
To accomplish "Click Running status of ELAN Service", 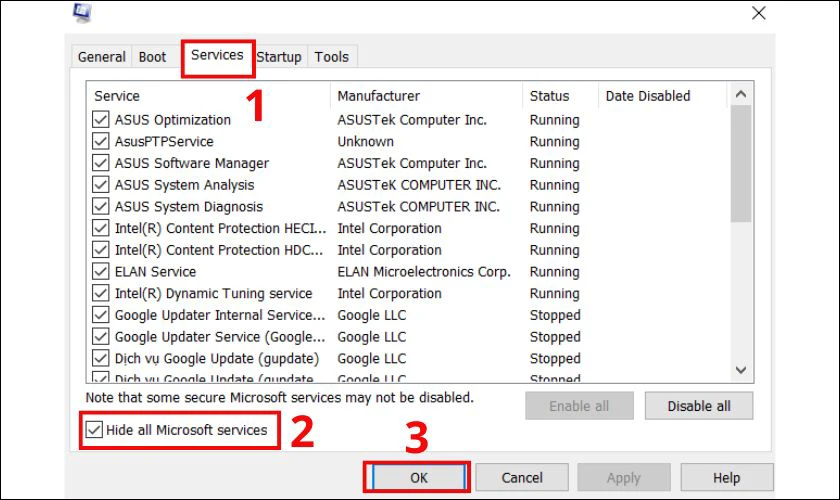I will [554, 272].
